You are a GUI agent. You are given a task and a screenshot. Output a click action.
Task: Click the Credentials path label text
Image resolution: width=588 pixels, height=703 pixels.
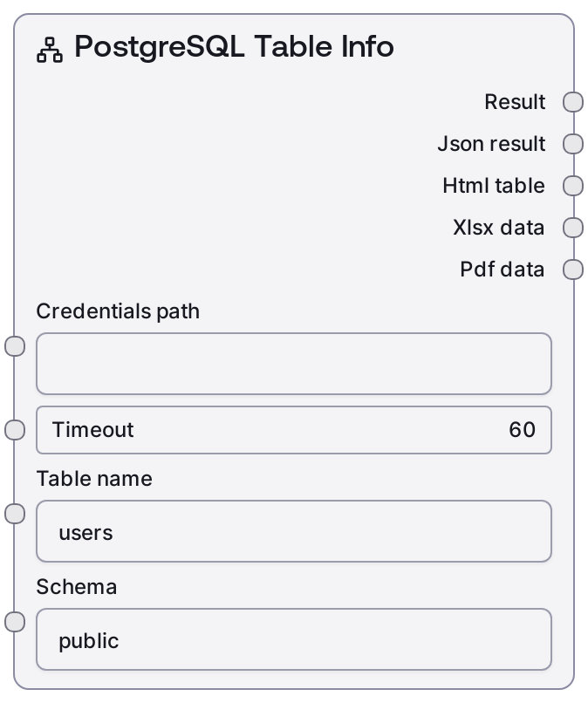tap(118, 311)
